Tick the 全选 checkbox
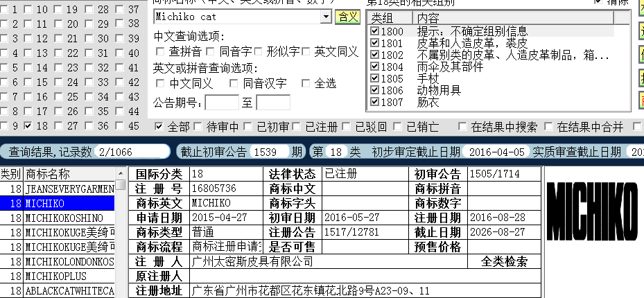Viewport: 644px width, 298px height. (306, 83)
